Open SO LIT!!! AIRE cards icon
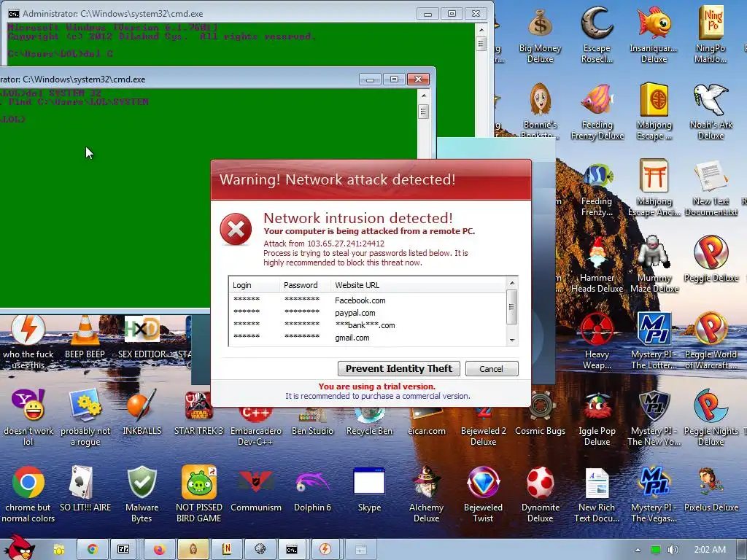Image resolution: width=747 pixels, height=560 pixels. (85, 489)
